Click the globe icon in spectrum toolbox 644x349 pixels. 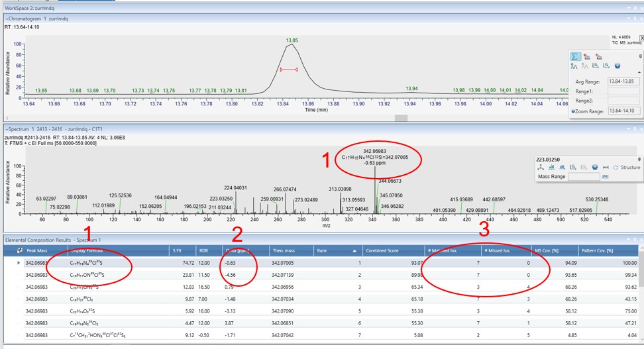pyautogui.click(x=595, y=168)
